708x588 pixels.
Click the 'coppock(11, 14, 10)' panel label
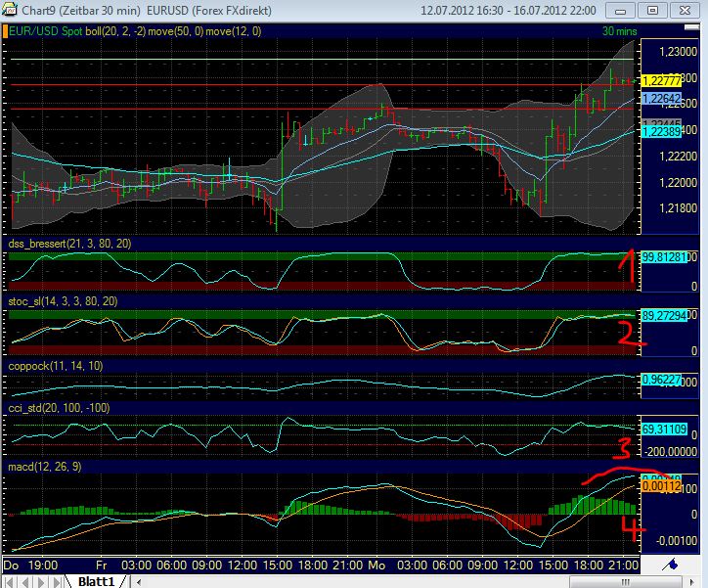56,366
